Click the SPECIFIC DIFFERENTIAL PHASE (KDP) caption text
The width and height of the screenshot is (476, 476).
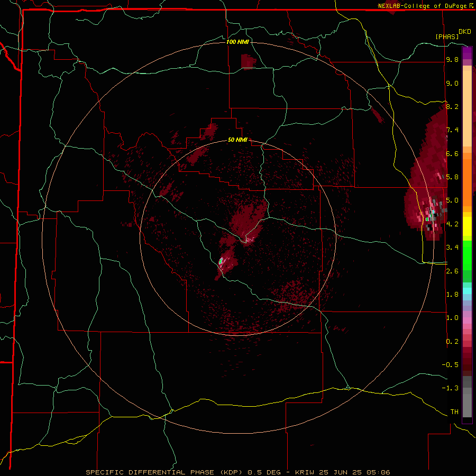tap(164, 472)
